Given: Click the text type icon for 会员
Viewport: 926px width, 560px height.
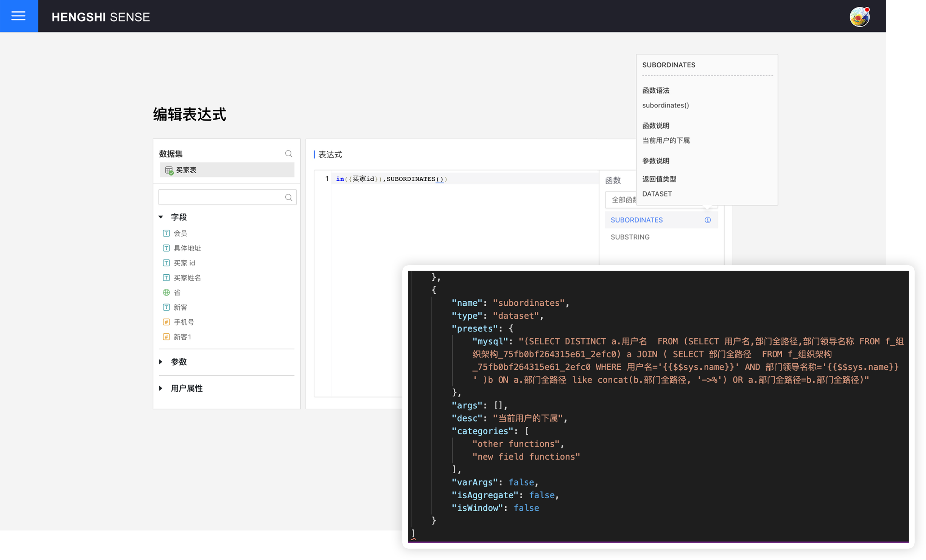Looking at the screenshot, I should [x=166, y=233].
